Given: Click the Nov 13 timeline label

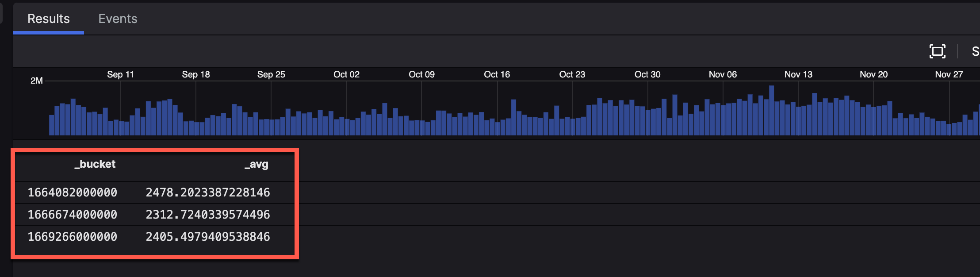Looking at the screenshot, I should (798, 74).
